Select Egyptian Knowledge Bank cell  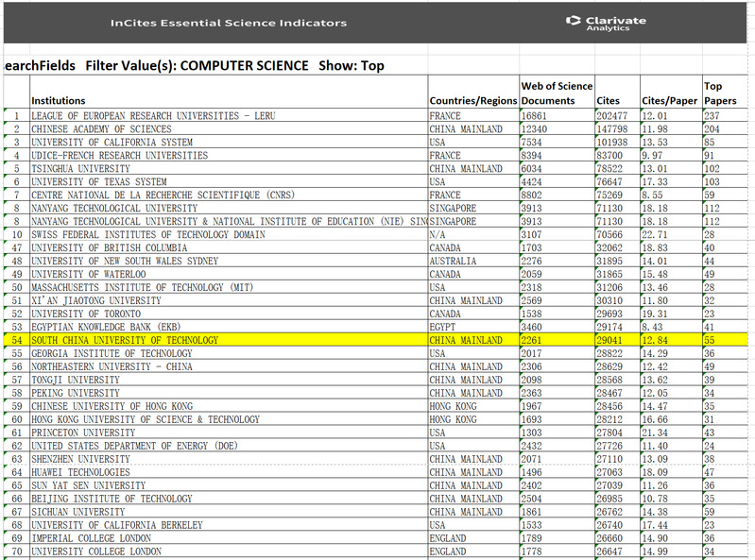point(229,327)
